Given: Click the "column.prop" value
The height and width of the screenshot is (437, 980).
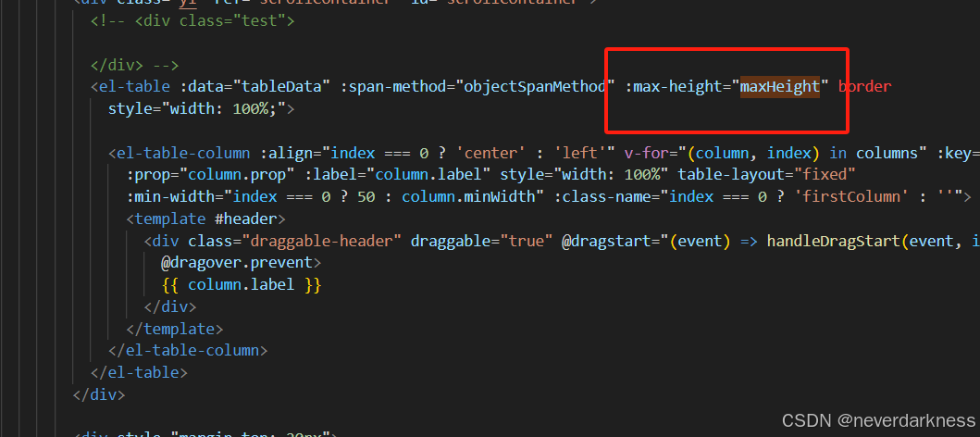Looking at the screenshot, I should pos(237,175).
